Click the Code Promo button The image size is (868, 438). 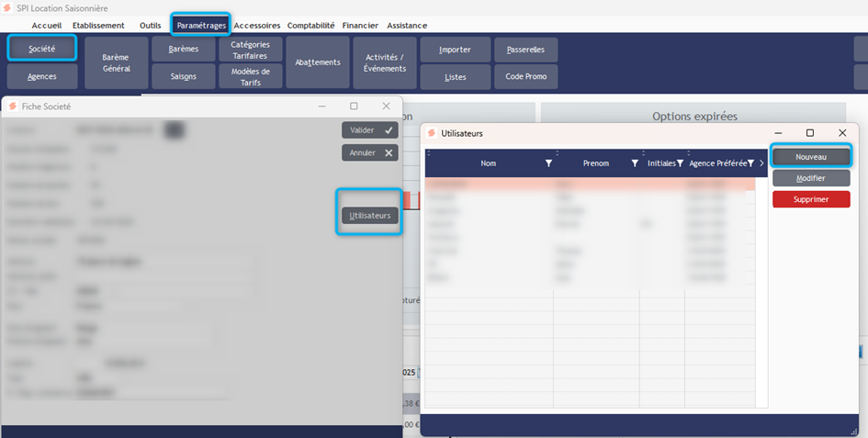point(525,77)
